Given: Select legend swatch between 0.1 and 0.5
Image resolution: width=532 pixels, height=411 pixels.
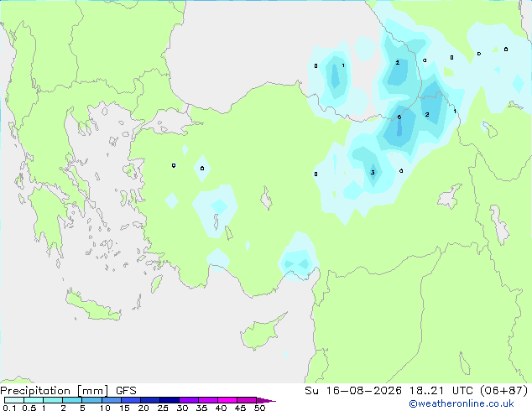Looking at the screenshot, I should click(14, 400).
